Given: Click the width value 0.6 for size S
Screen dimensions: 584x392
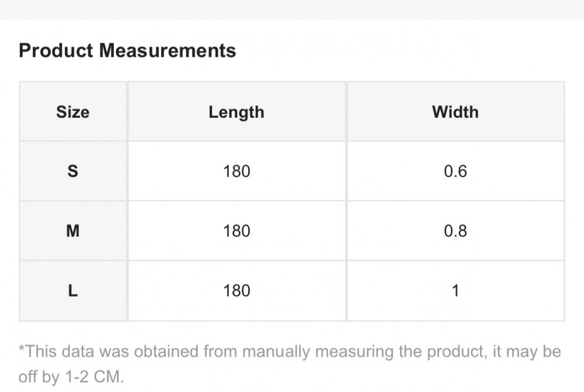Looking at the screenshot, I should click(455, 171).
